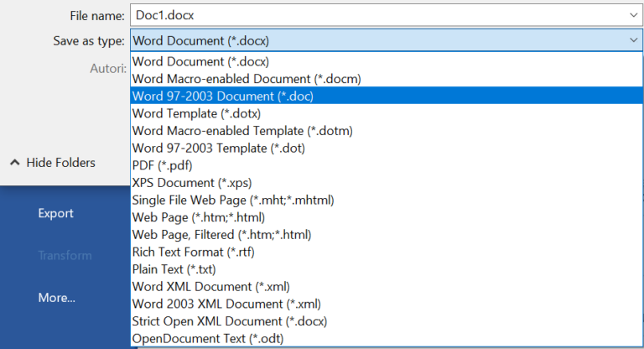Select Word 97-2003 Document (*.doc)
The image size is (644, 349).
pyautogui.click(x=386, y=96)
